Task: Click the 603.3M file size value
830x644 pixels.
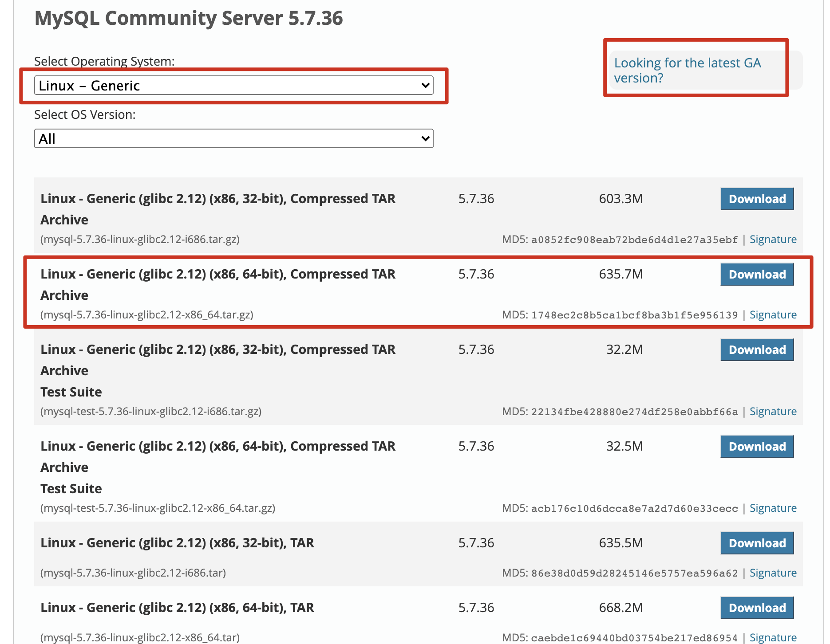Action: (621, 199)
